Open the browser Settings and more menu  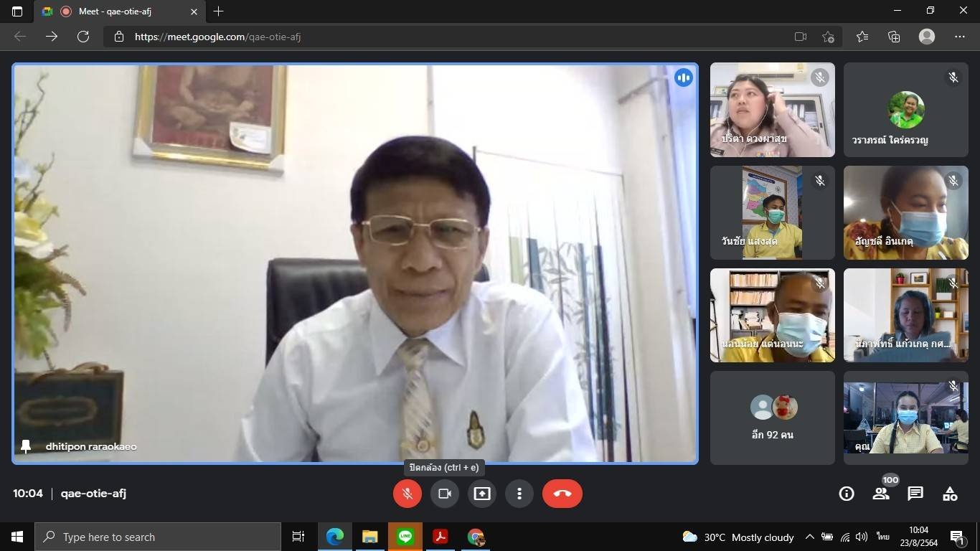(x=960, y=37)
